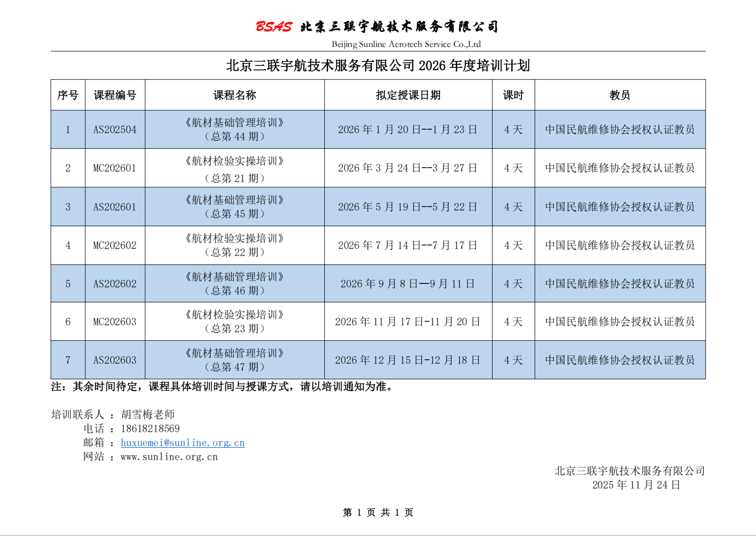
Task: Select the date 2026年7月14日--7月17日 cell
Action: click(408, 245)
